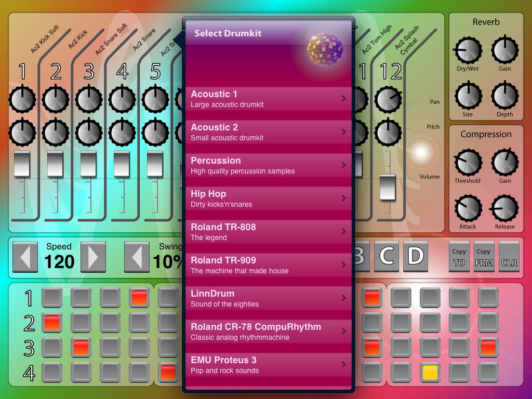Toggle the third step of row 2
Image resolution: width=532 pixels, height=399 pixels.
110,322
